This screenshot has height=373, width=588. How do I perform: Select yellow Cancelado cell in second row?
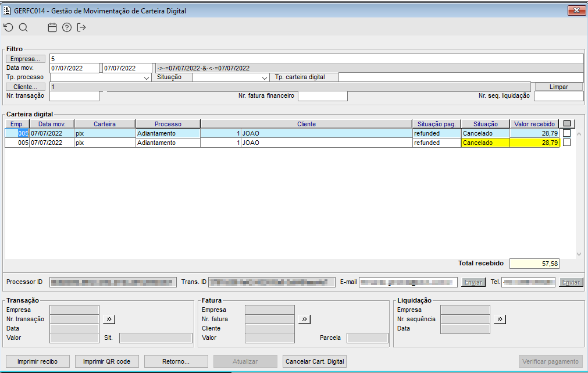click(x=485, y=143)
